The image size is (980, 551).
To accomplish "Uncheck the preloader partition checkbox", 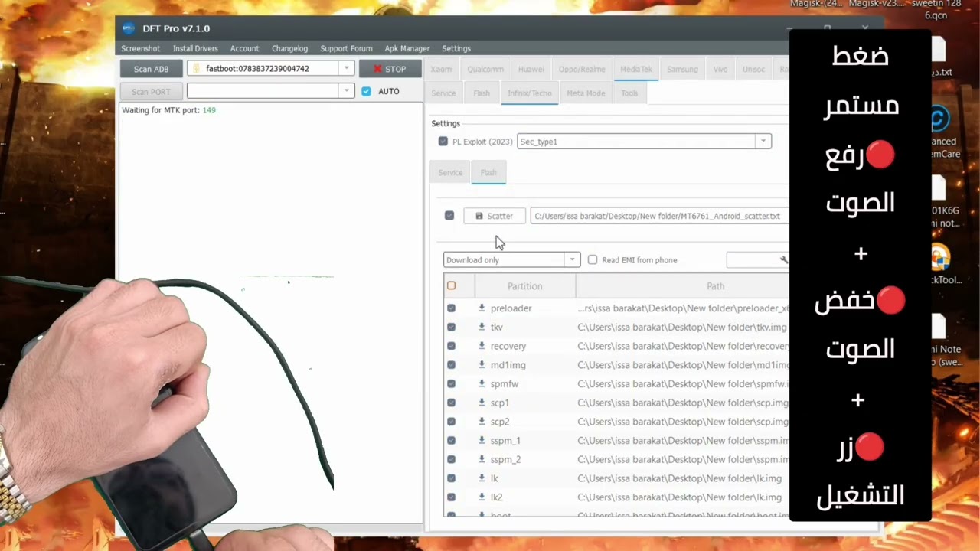I will pos(451,308).
